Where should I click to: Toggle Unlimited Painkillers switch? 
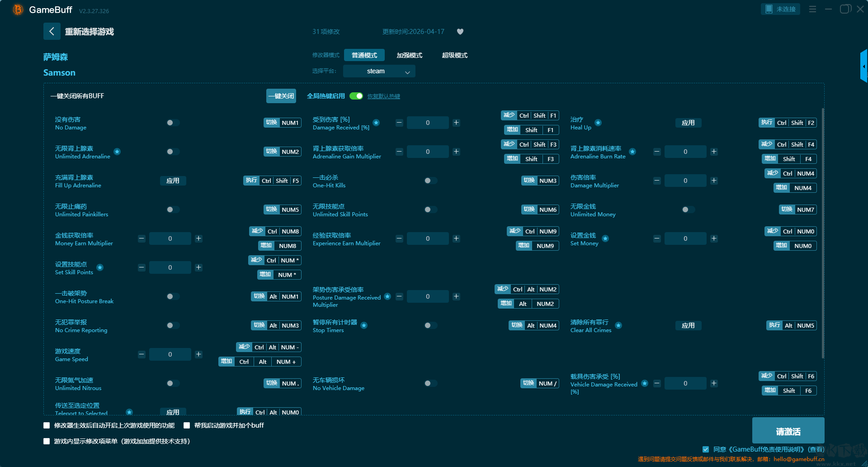(x=173, y=210)
